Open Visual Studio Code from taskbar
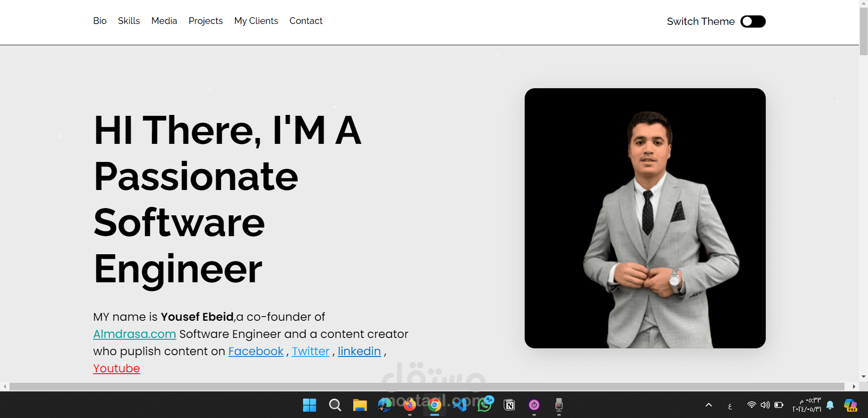Screen dimensions: 868x418 click(460, 405)
